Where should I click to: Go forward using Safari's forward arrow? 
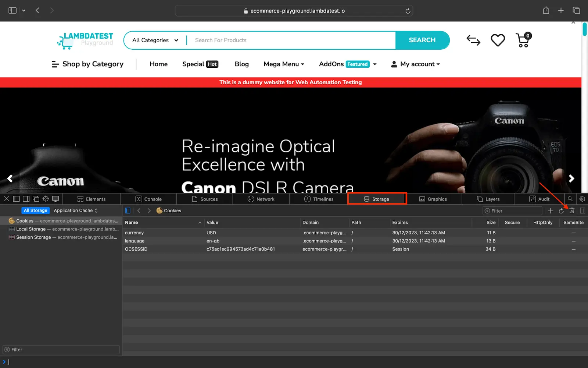52,10
